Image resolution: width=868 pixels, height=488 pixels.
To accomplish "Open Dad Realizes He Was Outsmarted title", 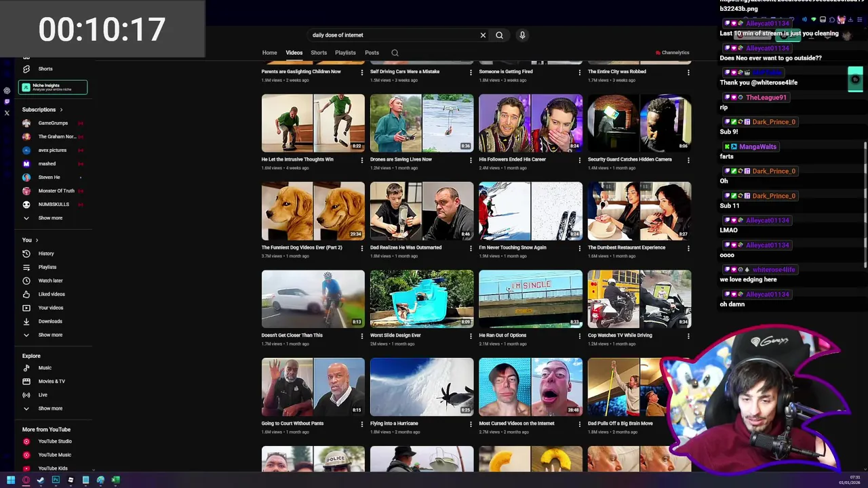I will [406, 247].
